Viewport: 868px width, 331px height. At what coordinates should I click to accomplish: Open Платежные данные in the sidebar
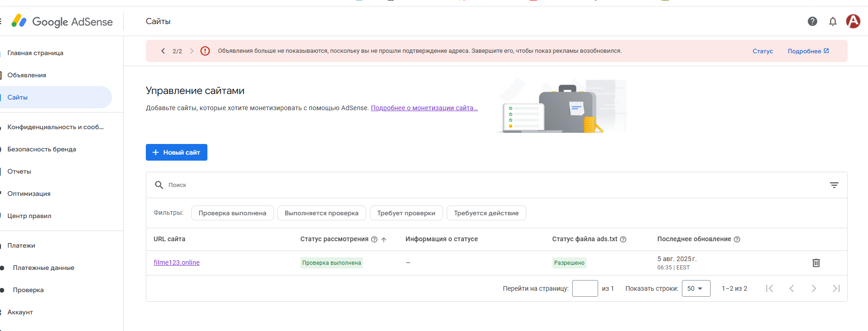[44, 268]
